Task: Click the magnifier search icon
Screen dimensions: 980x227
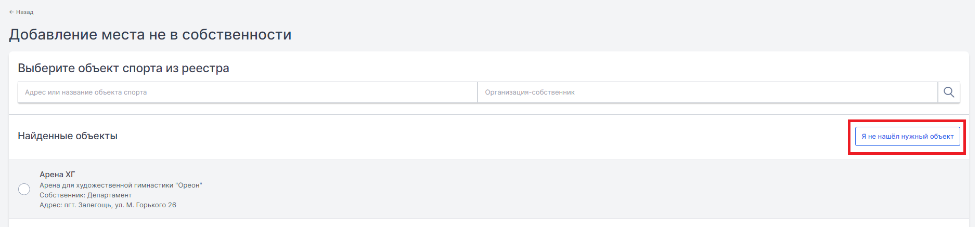Action: 949,92
